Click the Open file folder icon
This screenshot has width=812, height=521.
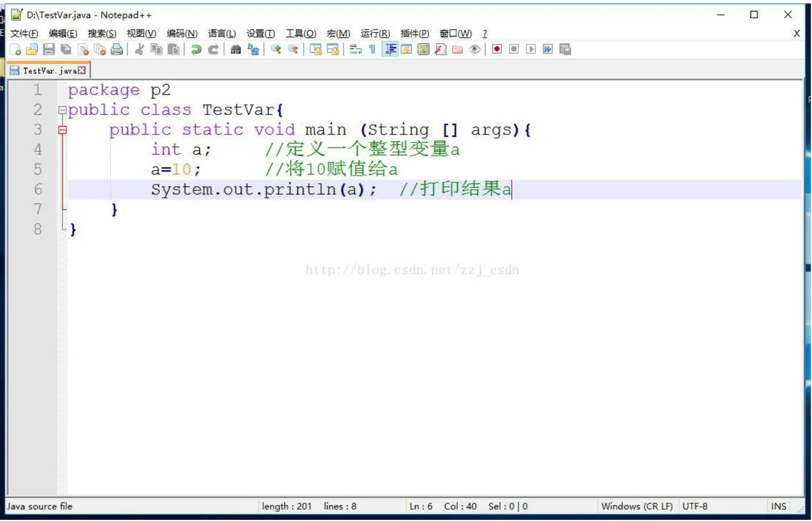coord(32,49)
